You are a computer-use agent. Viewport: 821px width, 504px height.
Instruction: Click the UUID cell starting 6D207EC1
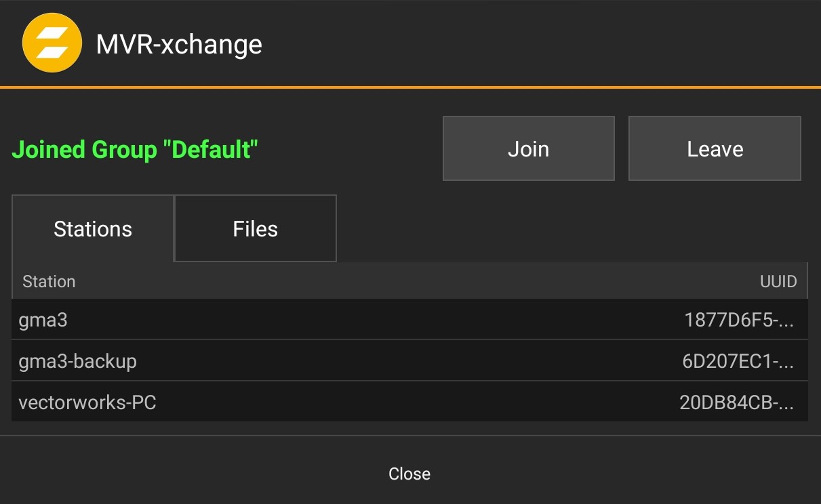pos(738,361)
